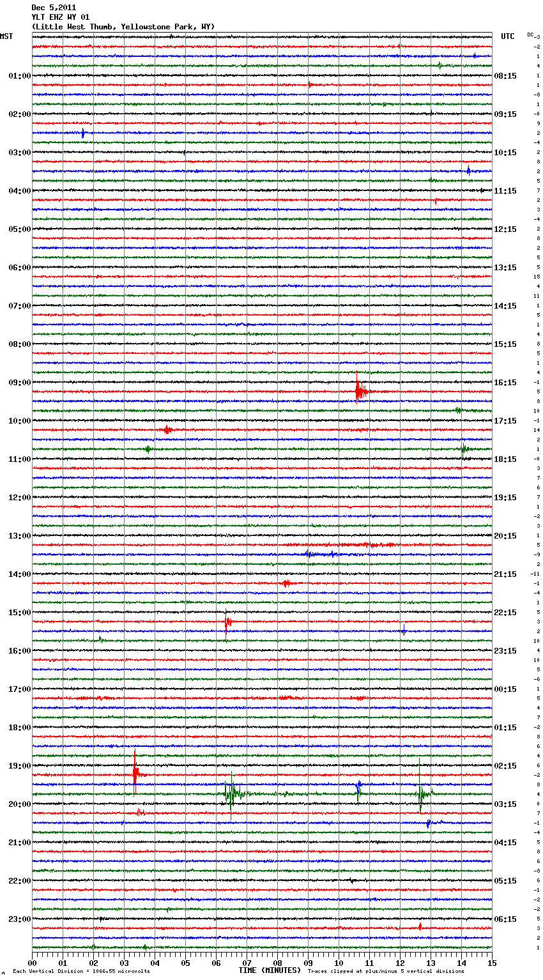543x980 pixels.
Task: Select the '03:00' MST time label
Action: 19,153
